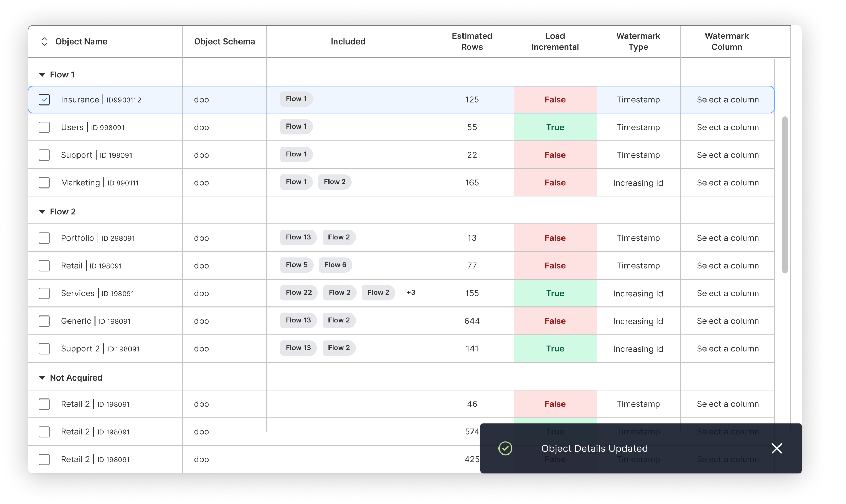
Task: Click the vertical scrollbar thumb
Action: pos(785,194)
